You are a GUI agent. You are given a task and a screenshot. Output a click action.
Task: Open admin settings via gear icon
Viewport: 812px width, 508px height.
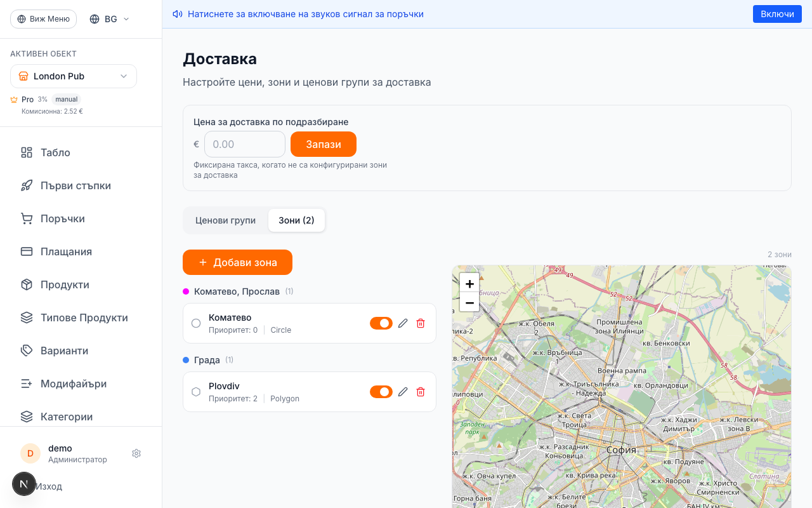[136, 453]
